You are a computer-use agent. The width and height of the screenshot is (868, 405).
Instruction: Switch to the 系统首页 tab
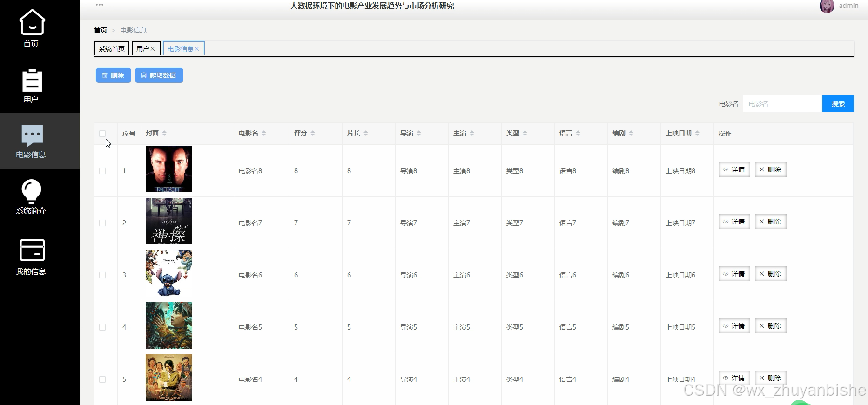(112, 48)
